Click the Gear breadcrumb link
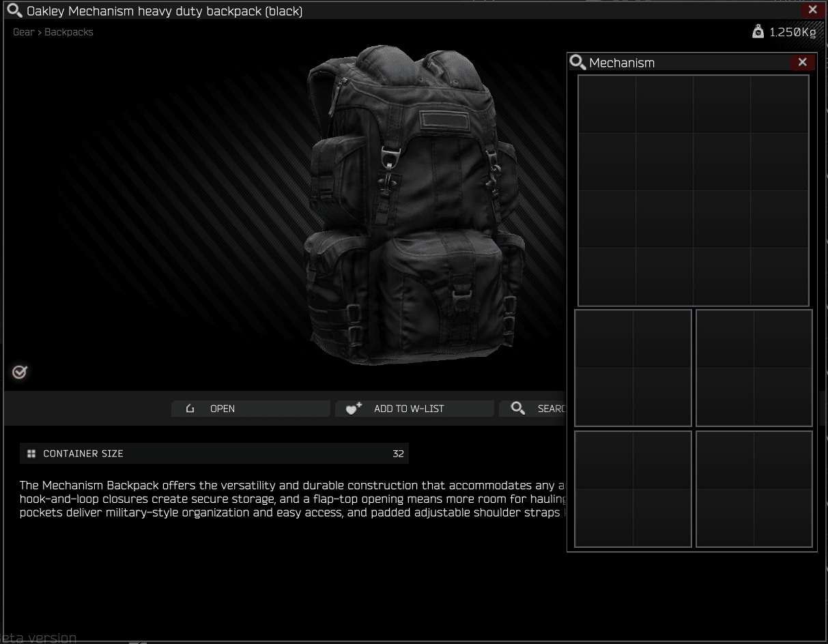Screen dimensions: 828x644 click(x=23, y=32)
